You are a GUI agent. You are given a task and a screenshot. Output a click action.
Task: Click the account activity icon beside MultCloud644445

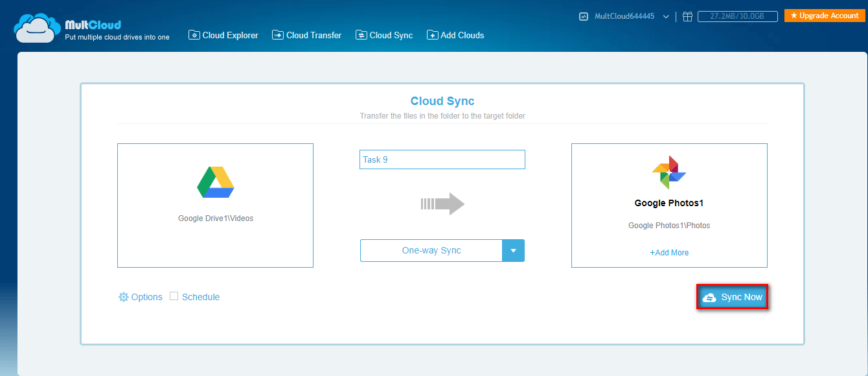point(584,16)
